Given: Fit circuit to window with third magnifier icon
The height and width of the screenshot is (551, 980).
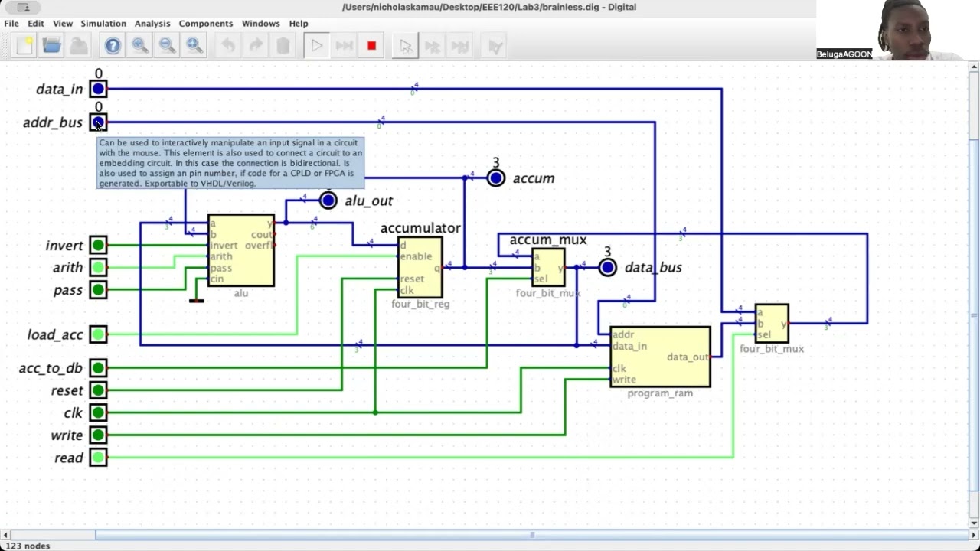Looking at the screenshot, I should pyautogui.click(x=194, y=46).
